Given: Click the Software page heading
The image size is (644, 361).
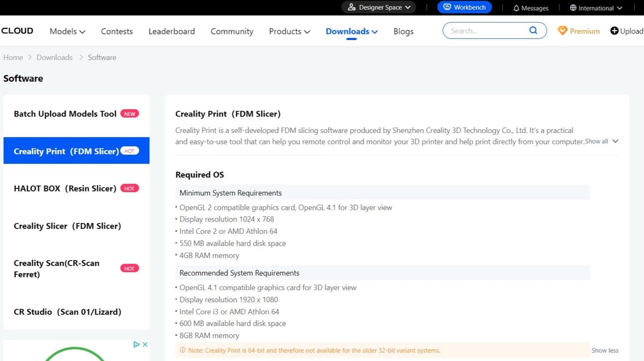Looking at the screenshot, I should pos(23,78).
